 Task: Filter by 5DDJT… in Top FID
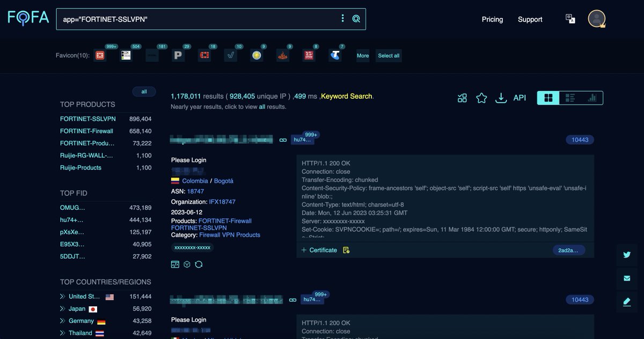[x=72, y=256]
